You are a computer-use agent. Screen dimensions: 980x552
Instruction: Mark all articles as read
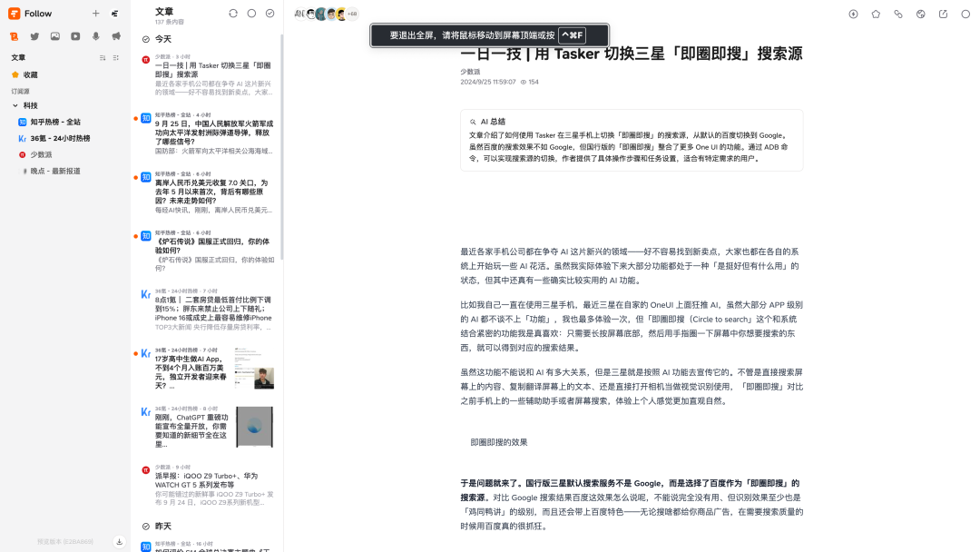point(270,13)
